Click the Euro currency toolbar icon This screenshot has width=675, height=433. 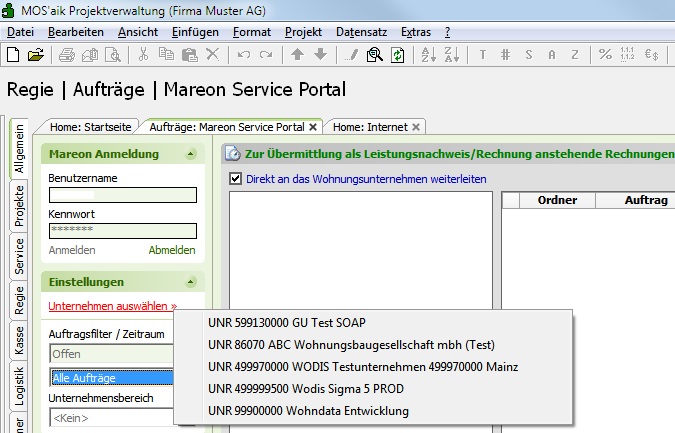(x=651, y=55)
